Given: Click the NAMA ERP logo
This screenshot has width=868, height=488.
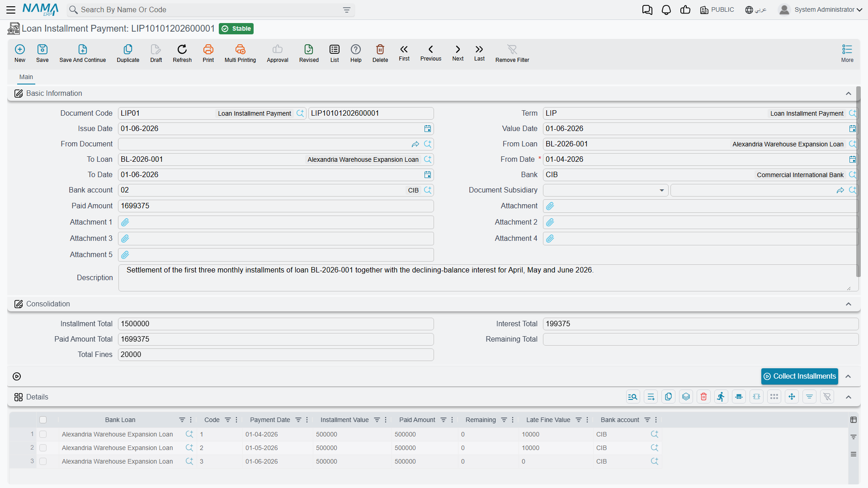Looking at the screenshot, I should [40, 9].
